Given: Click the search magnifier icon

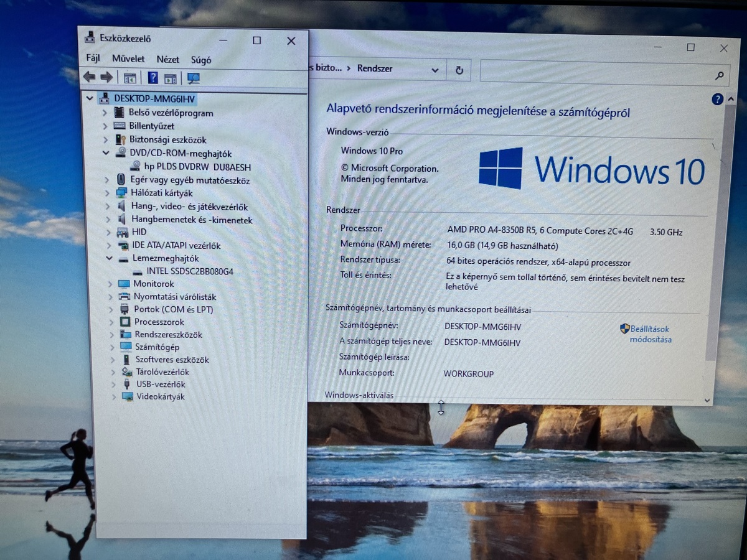Looking at the screenshot, I should point(720,75).
